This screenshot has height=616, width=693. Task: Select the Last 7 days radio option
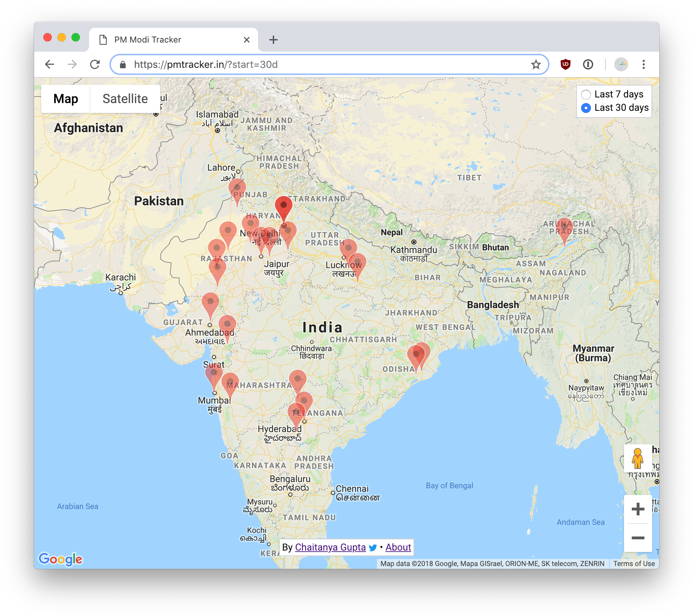586,94
